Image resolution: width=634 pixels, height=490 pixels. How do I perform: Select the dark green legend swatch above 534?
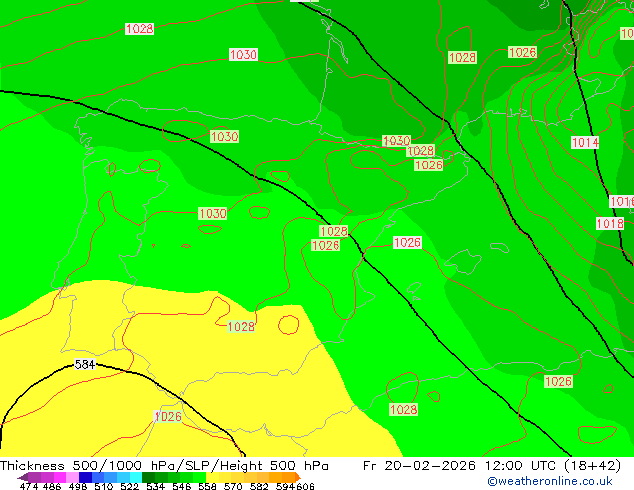coord(148,477)
